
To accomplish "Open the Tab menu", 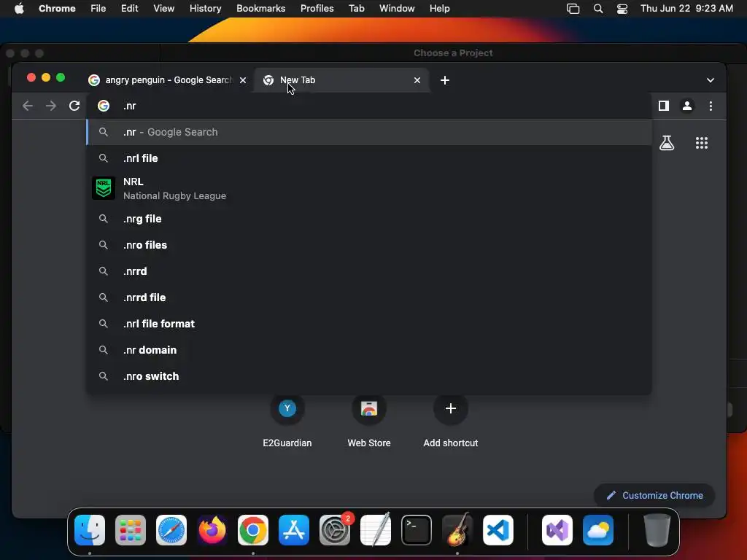I will (x=356, y=9).
